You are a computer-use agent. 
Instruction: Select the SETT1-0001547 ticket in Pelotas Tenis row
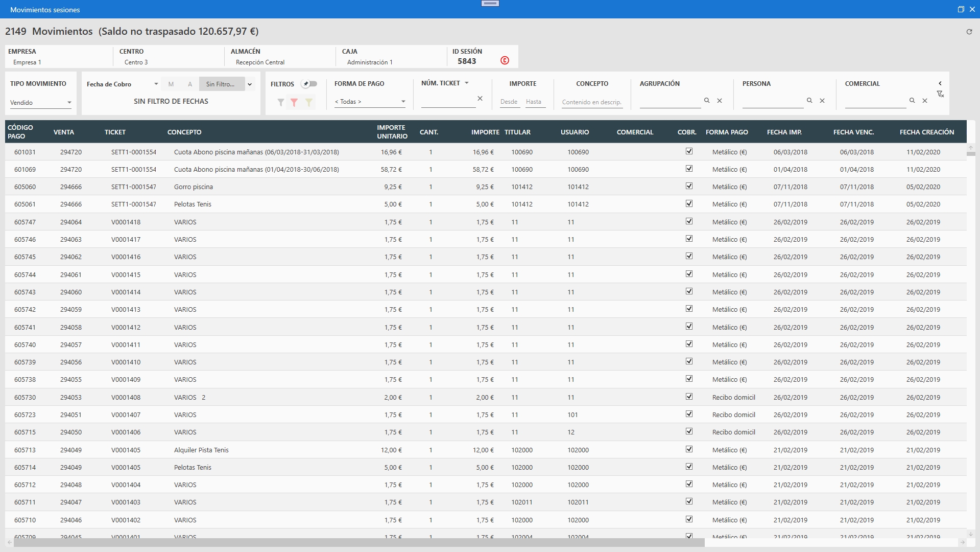click(134, 204)
